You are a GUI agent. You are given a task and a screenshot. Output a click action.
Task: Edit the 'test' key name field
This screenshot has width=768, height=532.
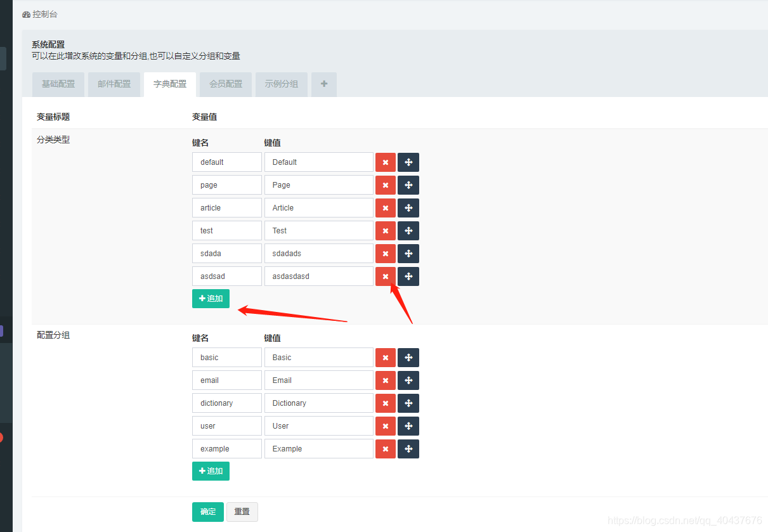pos(227,231)
